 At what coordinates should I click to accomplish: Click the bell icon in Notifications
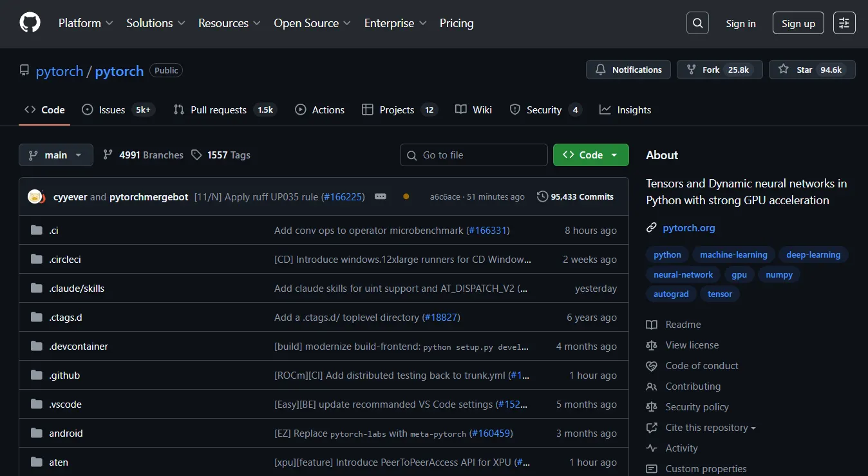point(601,70)
